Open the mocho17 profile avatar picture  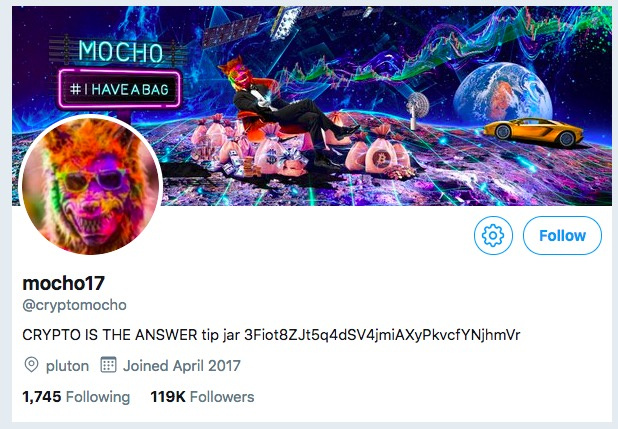point(91,185)
